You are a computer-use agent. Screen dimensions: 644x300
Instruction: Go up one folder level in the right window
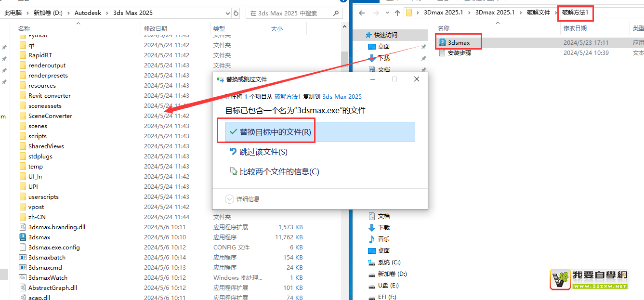[x=397, y=13]
